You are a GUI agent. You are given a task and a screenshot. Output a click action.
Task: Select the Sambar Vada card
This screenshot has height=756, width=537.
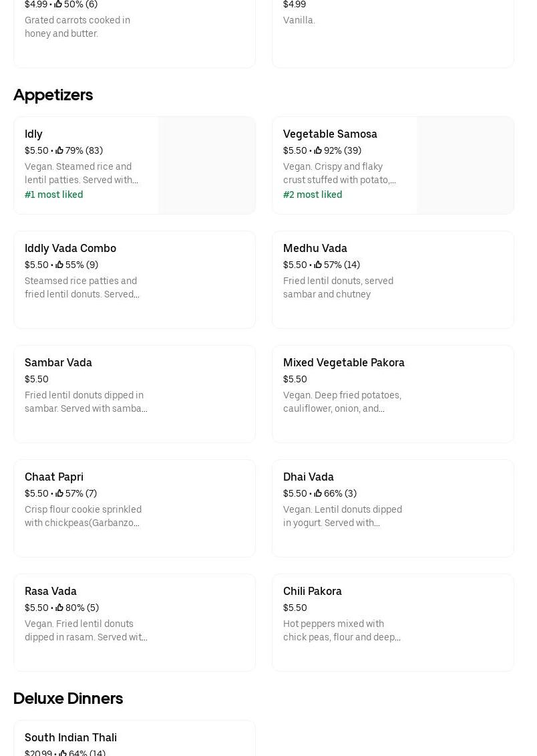pyautogui.click(x=134, y=394)
